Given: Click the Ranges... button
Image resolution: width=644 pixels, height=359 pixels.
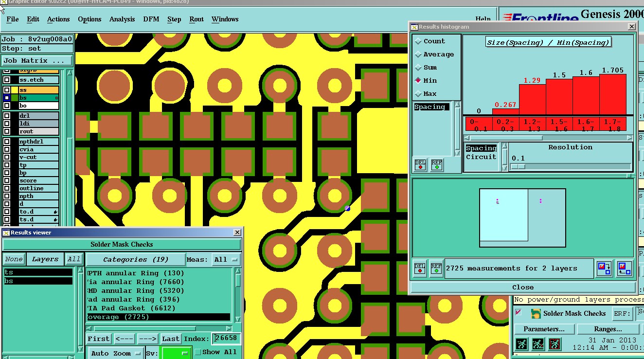Looking at the screenshot, I should pos(608,329).
